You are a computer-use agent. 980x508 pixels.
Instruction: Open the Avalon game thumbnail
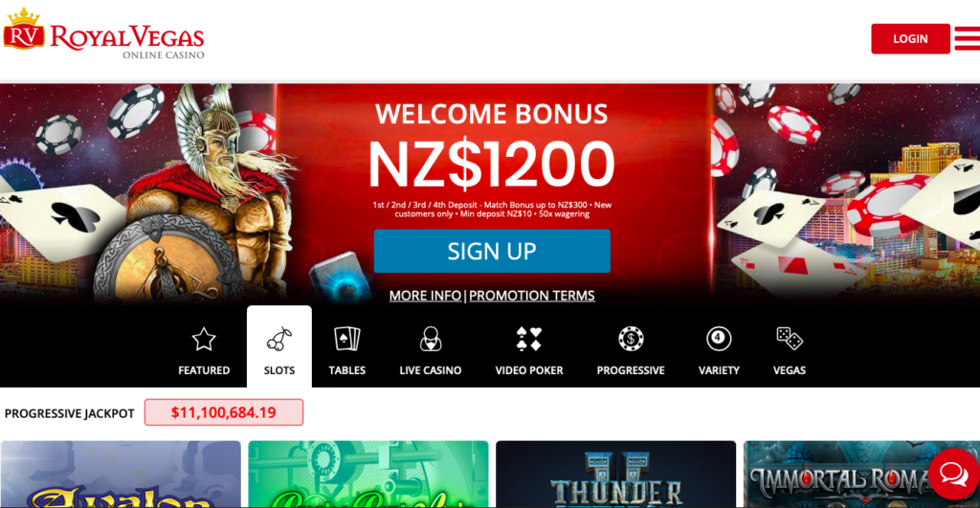tap(121, 475)
